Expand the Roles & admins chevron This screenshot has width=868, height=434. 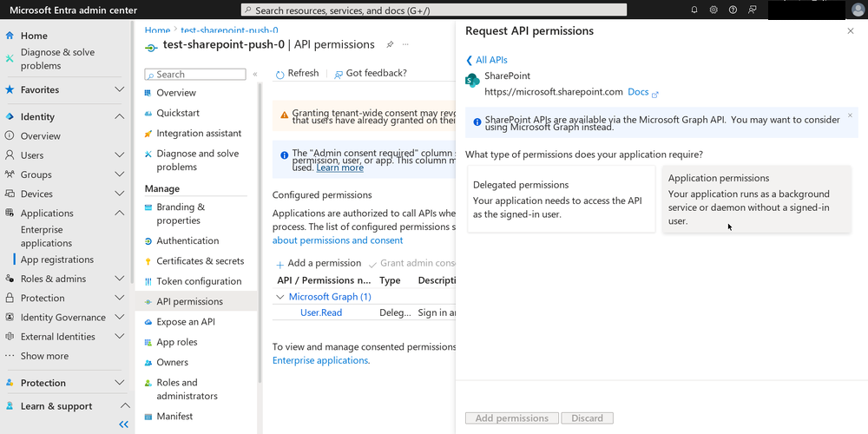(119, 279)
